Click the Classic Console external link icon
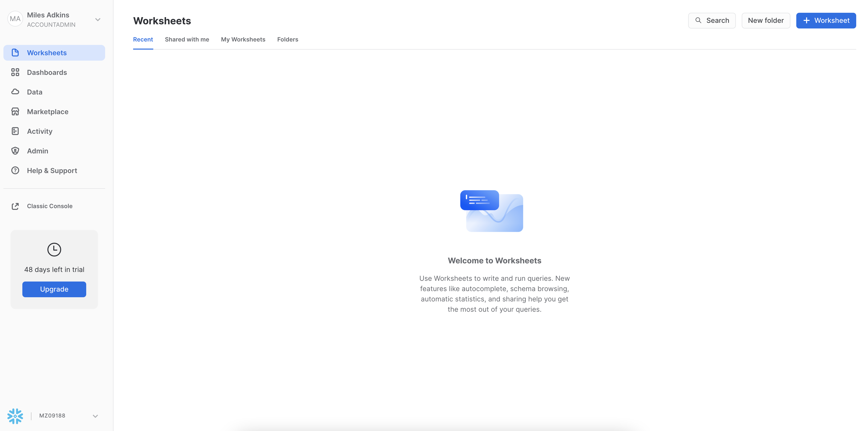Viewport: 868px width, 431px height. point(15,206)
